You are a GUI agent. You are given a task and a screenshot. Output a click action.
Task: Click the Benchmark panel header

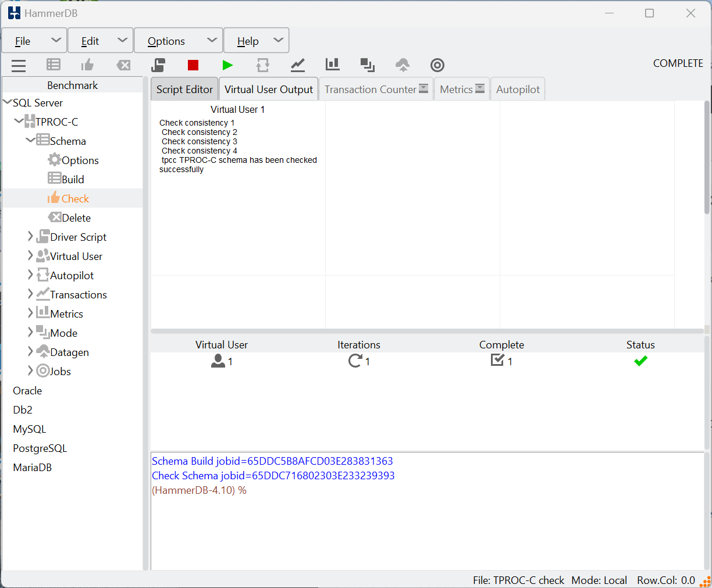point(73,85)
